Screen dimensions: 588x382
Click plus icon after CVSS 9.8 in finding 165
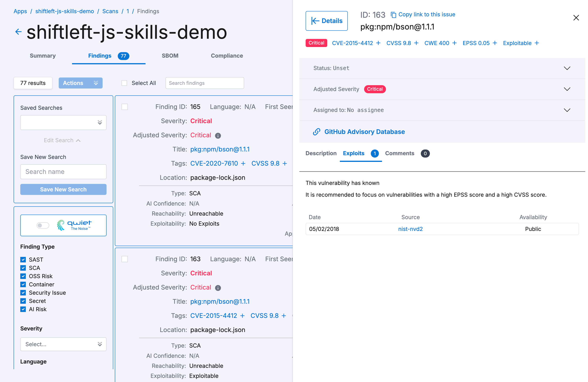285,164
